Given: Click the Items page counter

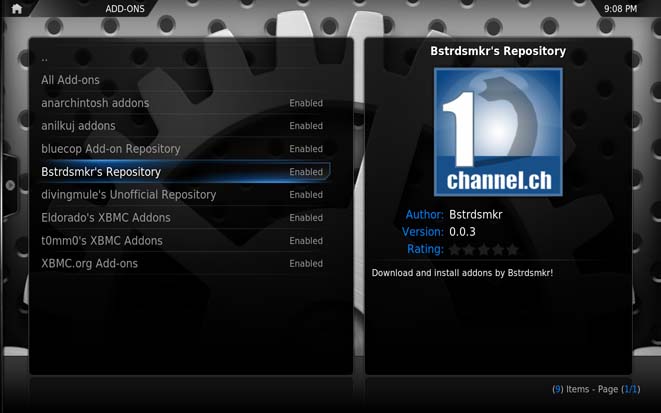Looking at the screenshot, I should coord(596,389).
